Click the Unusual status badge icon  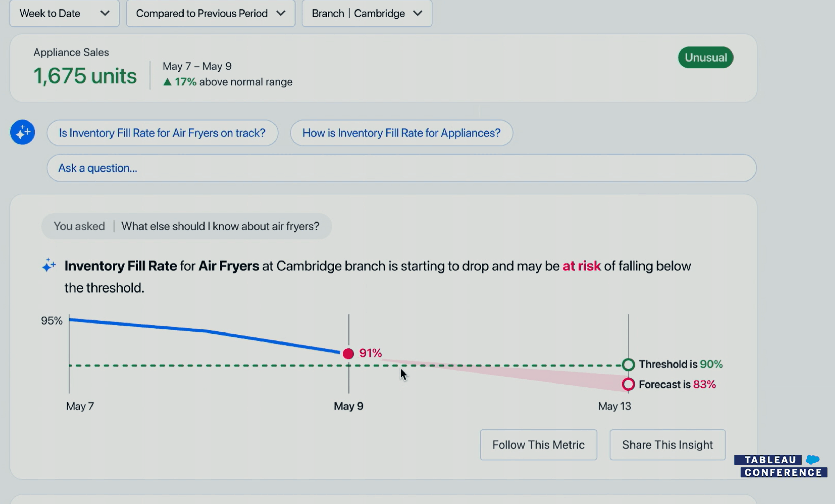pos(706,57)
